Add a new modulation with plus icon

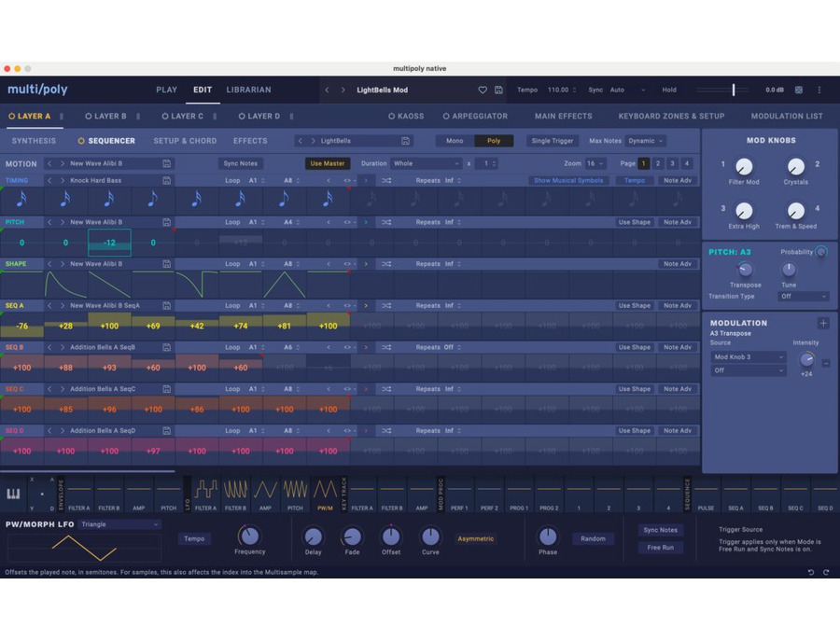point(823,323)
